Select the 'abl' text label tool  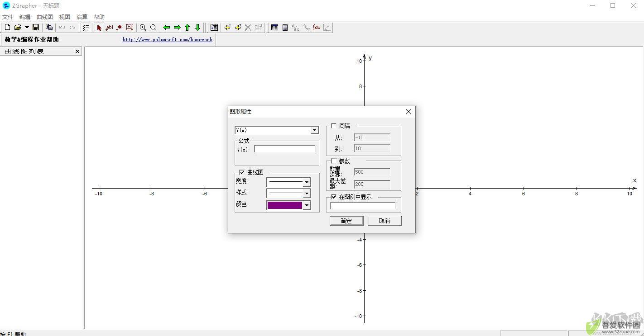[x=109, y=28]
